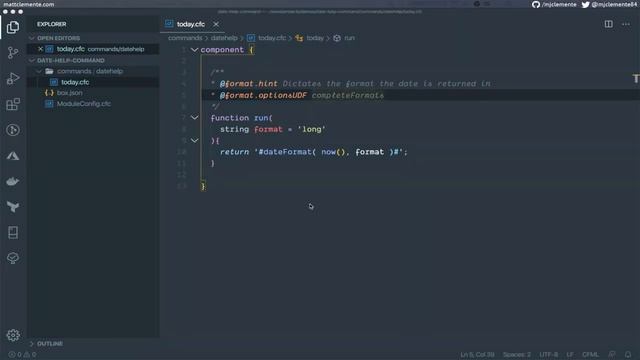Screen dimensions: 640x360
Task: Click the commands breadcrumb
Action: coord(185,38)
